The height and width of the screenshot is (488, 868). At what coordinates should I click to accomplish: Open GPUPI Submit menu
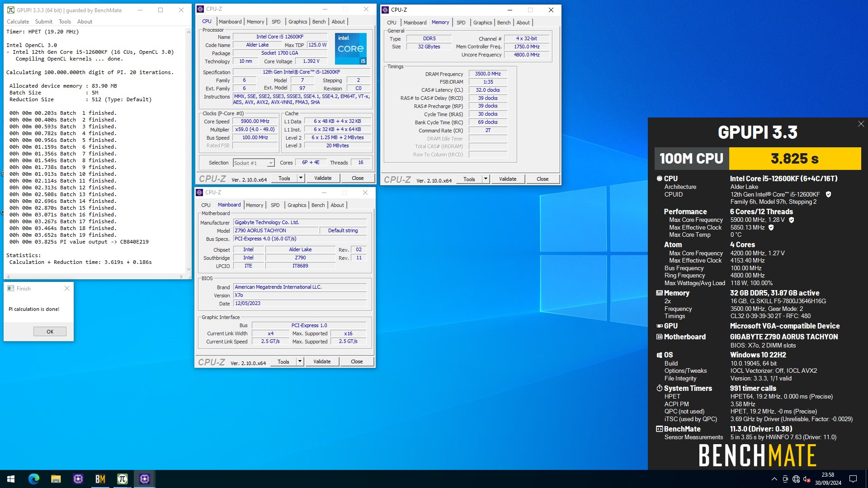44,22
